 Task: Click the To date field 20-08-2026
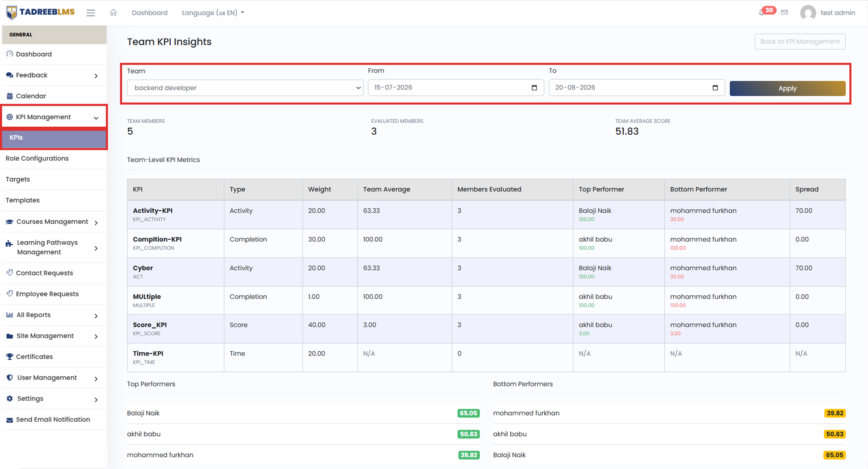point(637,88)
